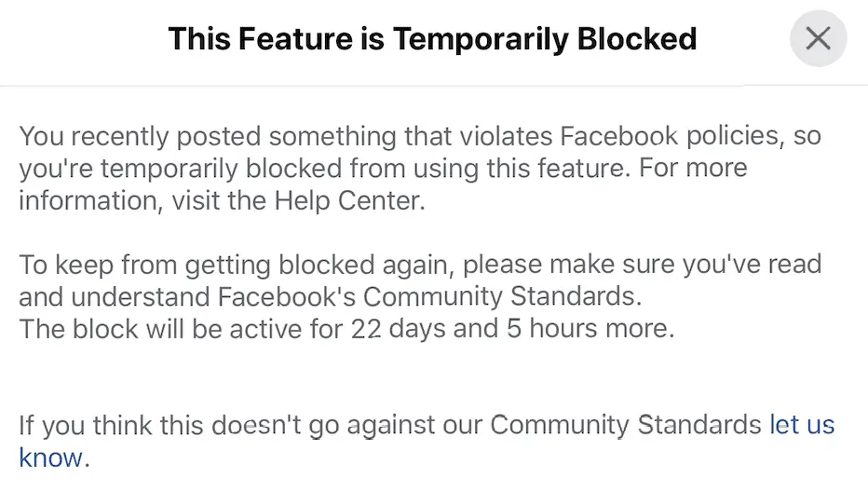
Task: Click the 'This Feature is Temporarily Blocked' title
Action: 432,38
